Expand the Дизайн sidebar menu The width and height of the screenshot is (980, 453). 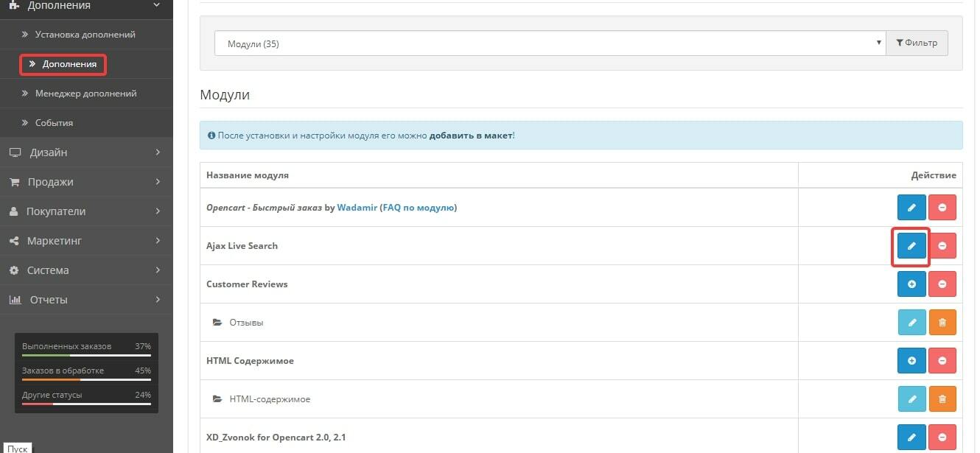pyautogui.click(x=86, y=152)
